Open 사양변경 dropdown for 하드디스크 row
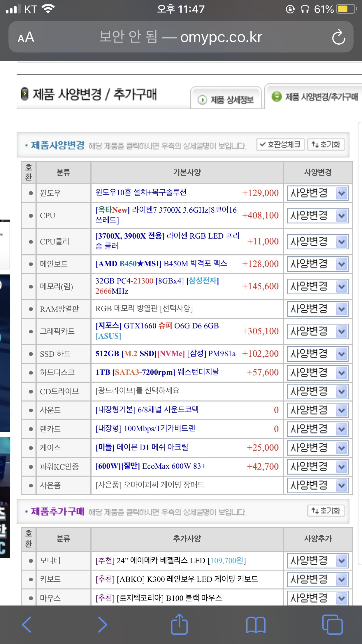Viewport: 362px width, 644px height. pos(318,372)
